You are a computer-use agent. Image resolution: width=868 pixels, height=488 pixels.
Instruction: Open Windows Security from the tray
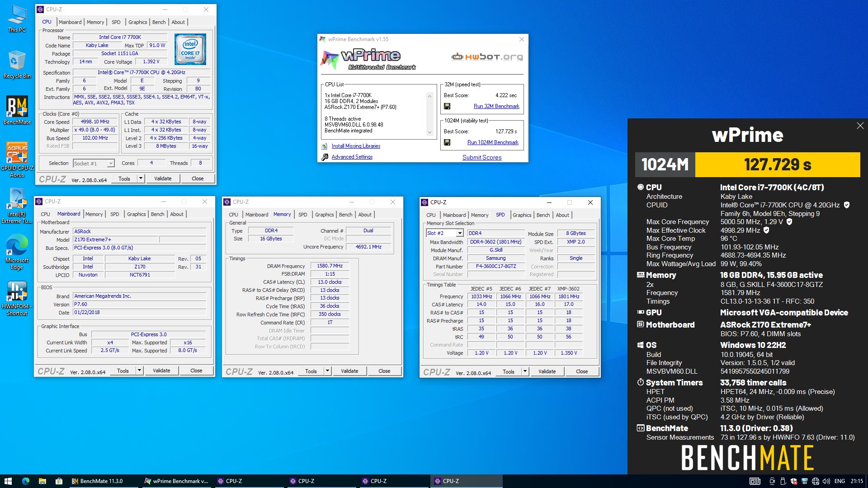pyautogui.click(x=794, y=481)
